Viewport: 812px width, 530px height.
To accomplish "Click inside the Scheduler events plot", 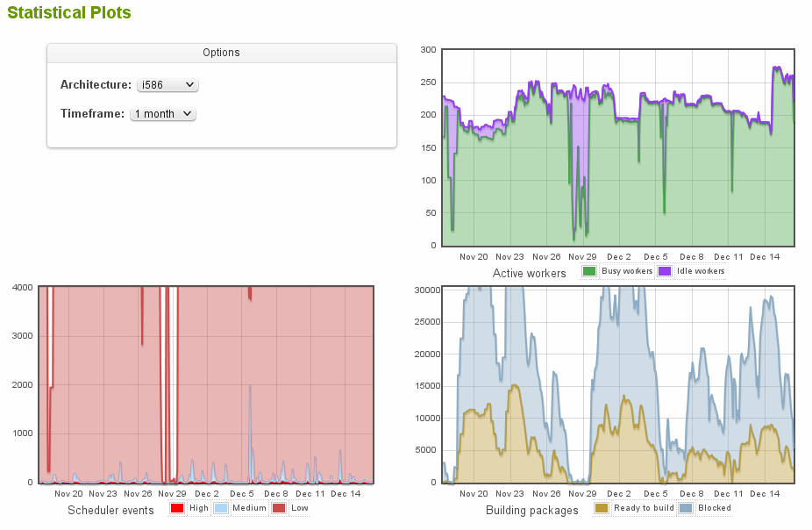I will [x=206, y=384].
